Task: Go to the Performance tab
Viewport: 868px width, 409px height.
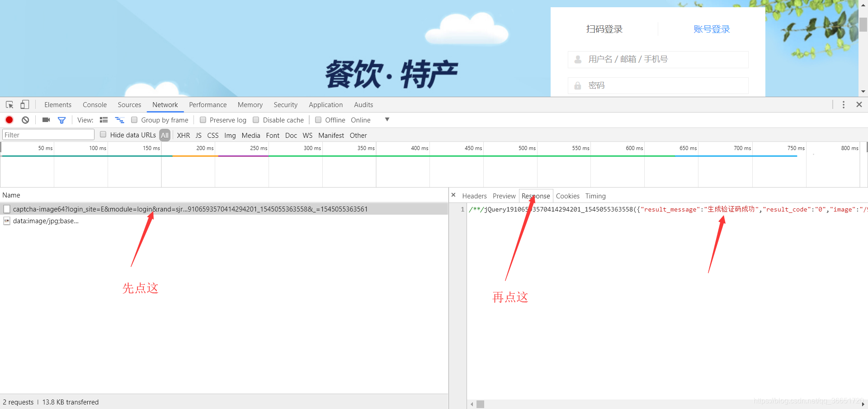Action: (x=208, y=105)
